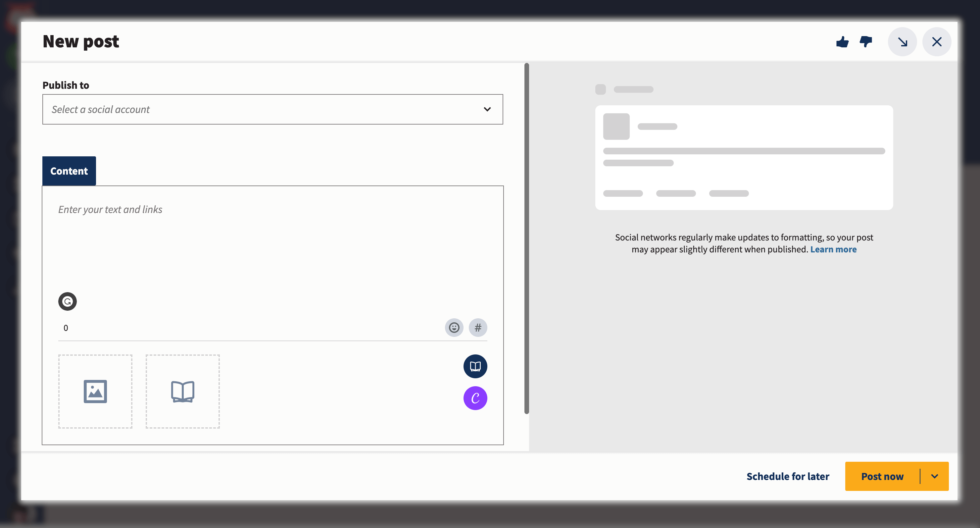This screenshot has height=528, width=980.
Task: Click the character counter showing 0
Action: (66, 327)
